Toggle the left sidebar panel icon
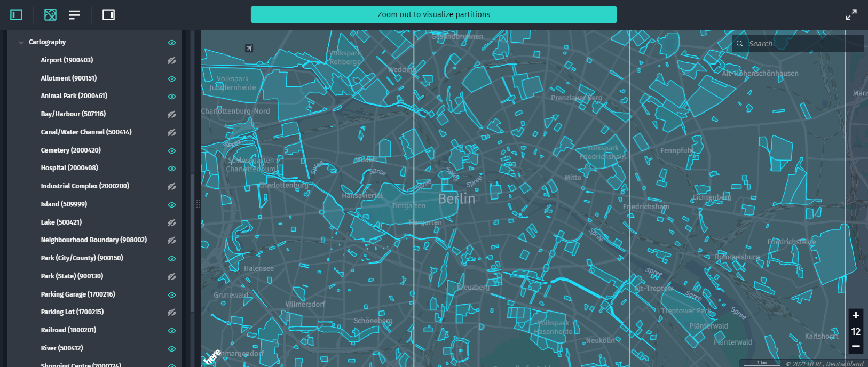This screenshot has width=868, height=367. coord(17,14)
